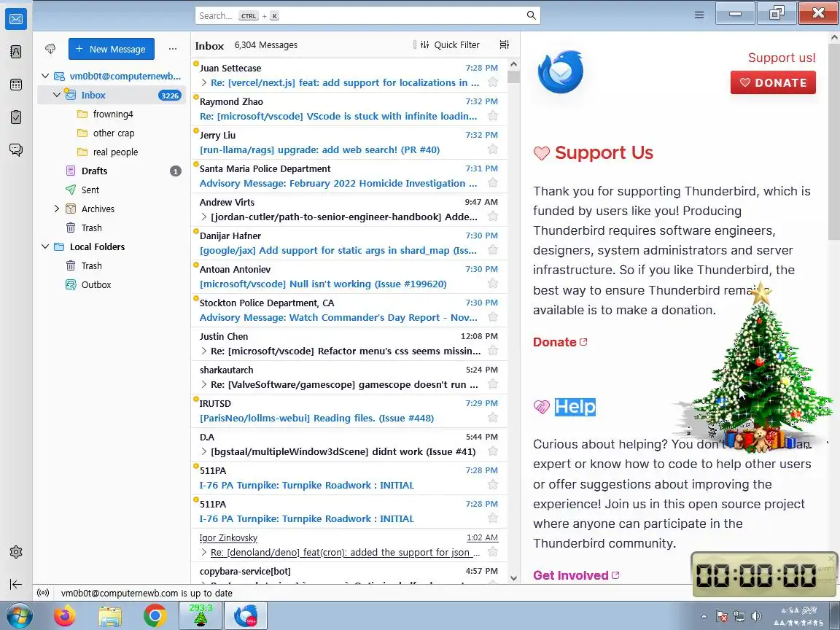Open the Address Book space
The height and width of the screenshot is (630, 840).
[x=16, y=52]
